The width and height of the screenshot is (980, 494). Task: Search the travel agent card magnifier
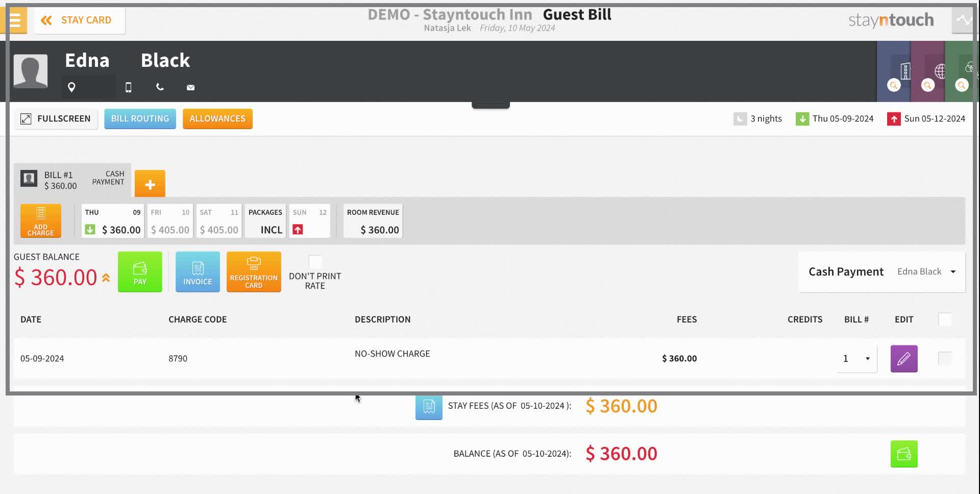(928, 85)
